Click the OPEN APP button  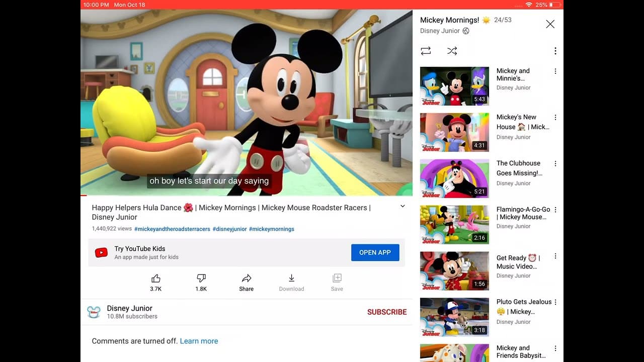tap(375, 252)
